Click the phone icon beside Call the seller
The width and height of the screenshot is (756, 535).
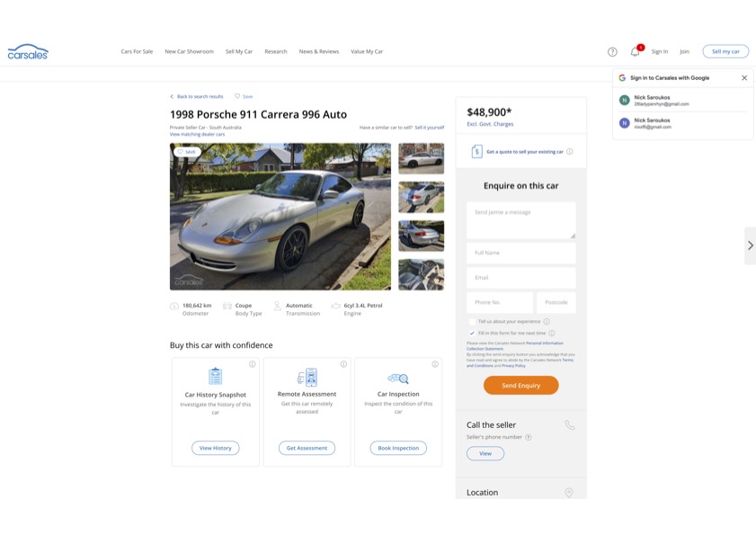pos(569,425)
